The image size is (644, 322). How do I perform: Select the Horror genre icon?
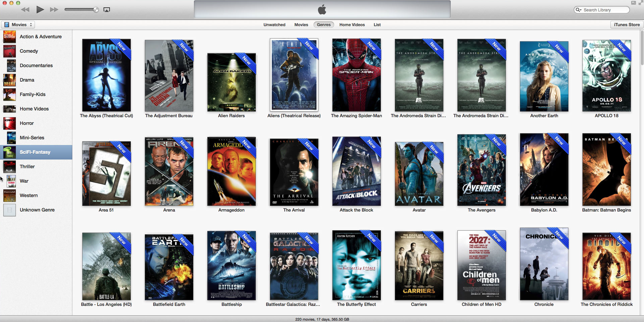pos(9,123)
